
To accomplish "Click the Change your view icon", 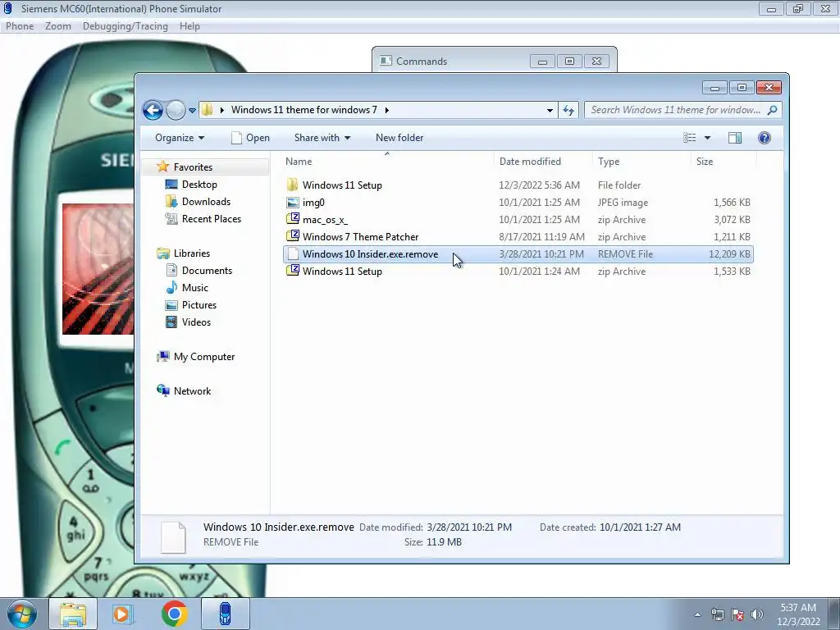I will click(x=689, y=138).
